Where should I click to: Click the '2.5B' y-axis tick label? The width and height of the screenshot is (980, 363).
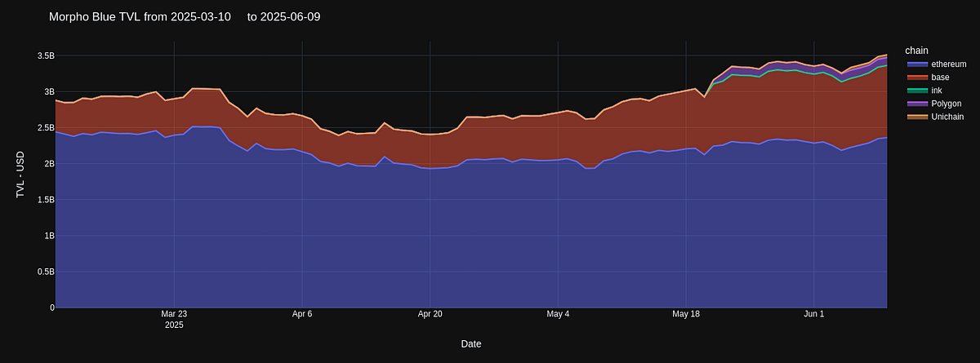pos(46,127)
